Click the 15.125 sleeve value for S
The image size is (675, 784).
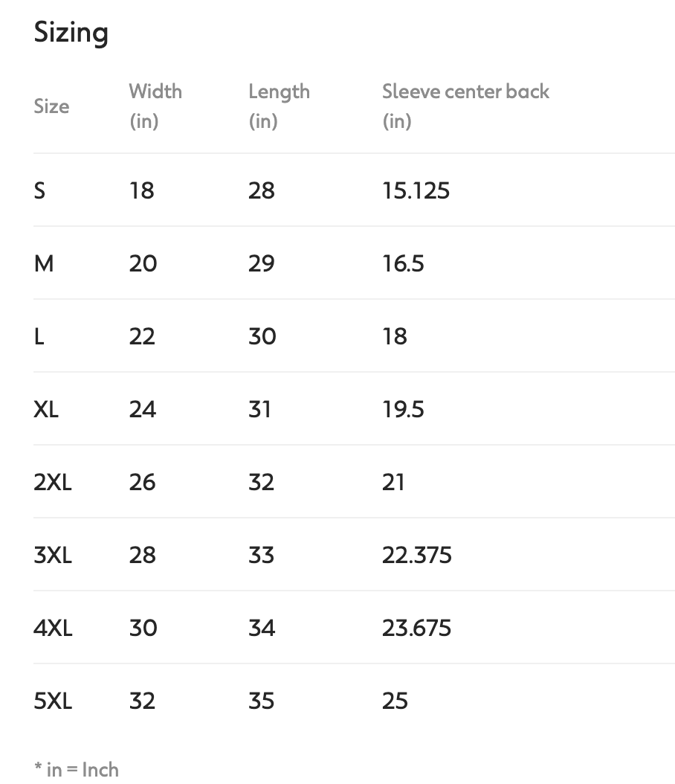[x=416, y=190]
